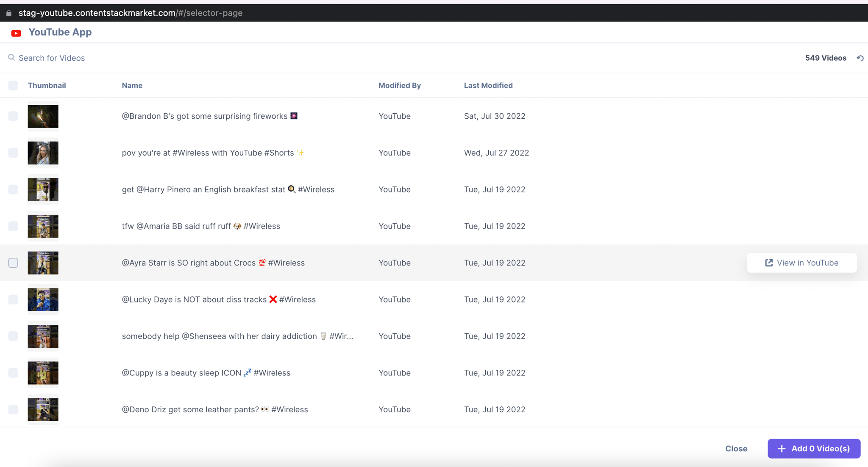Click the 549 Videos count label

click(x=826, y=58)
